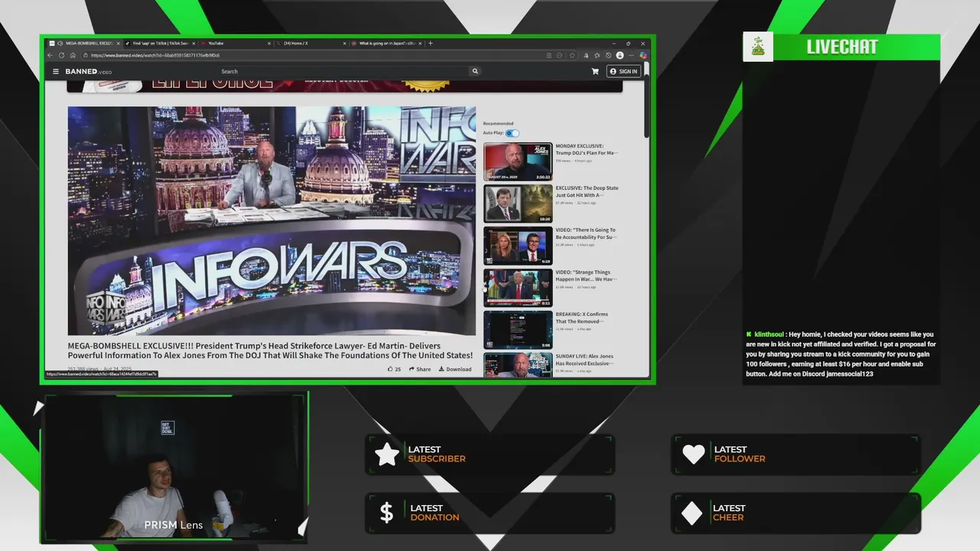Open Strange Things Happen In War thumbnail
The height and width of the screenshot is (551, 980).
[518, 288]
